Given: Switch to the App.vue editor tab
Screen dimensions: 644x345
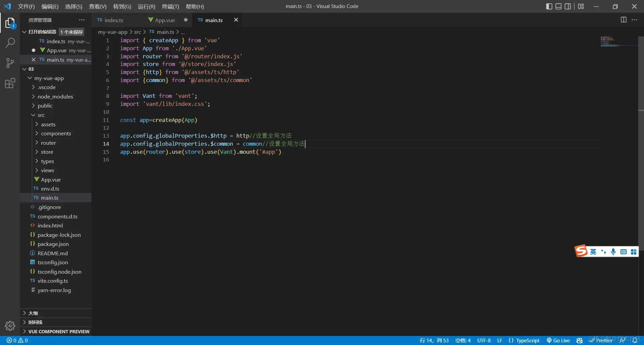Looking at the screenshot, I should tap(167, 20).
